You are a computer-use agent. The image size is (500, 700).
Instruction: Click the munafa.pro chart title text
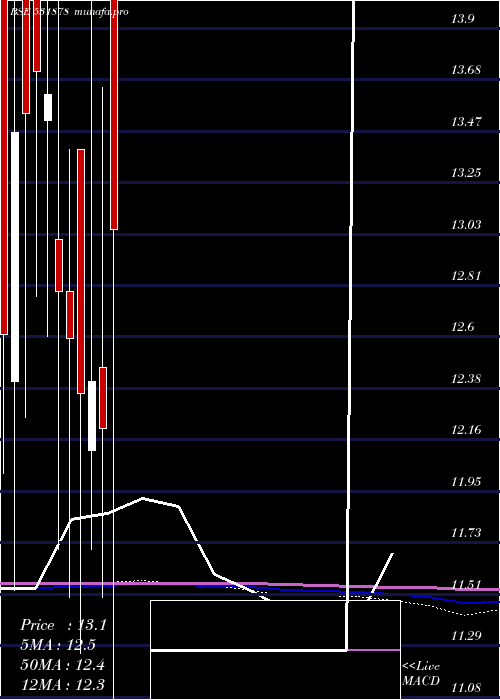tap(101, 12)
